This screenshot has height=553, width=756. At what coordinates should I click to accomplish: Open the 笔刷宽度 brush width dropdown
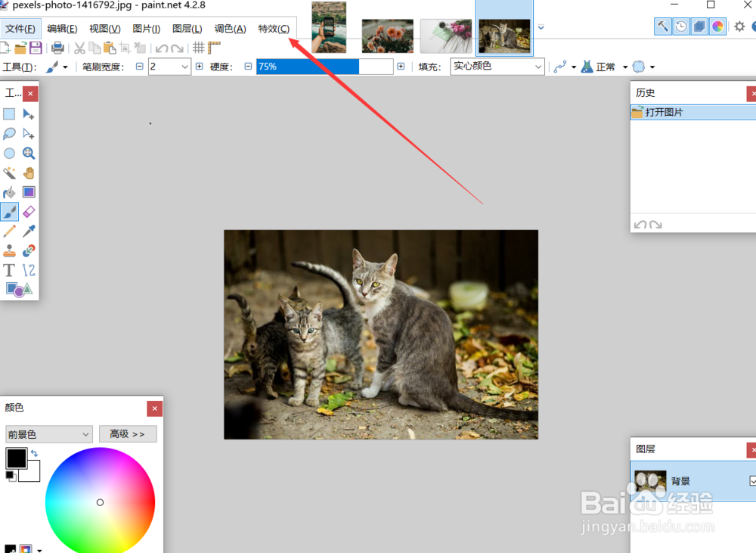click(x=184, y=67)
